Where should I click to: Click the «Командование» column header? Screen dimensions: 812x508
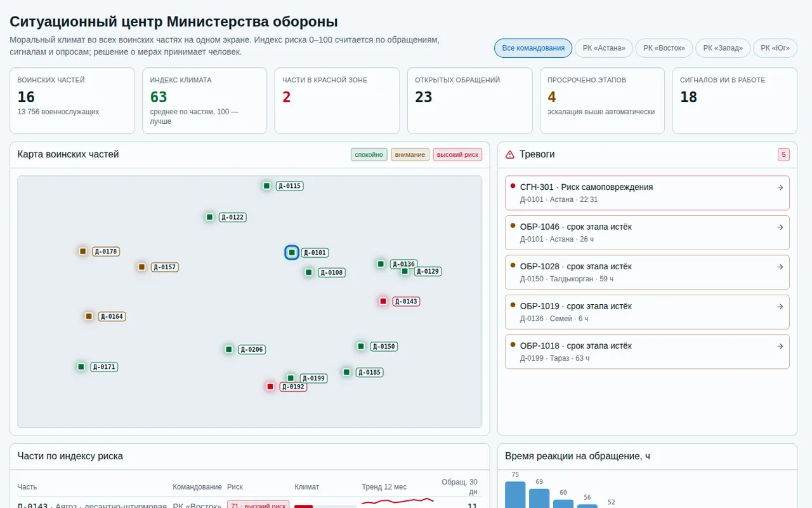click(x=197, y=487)
